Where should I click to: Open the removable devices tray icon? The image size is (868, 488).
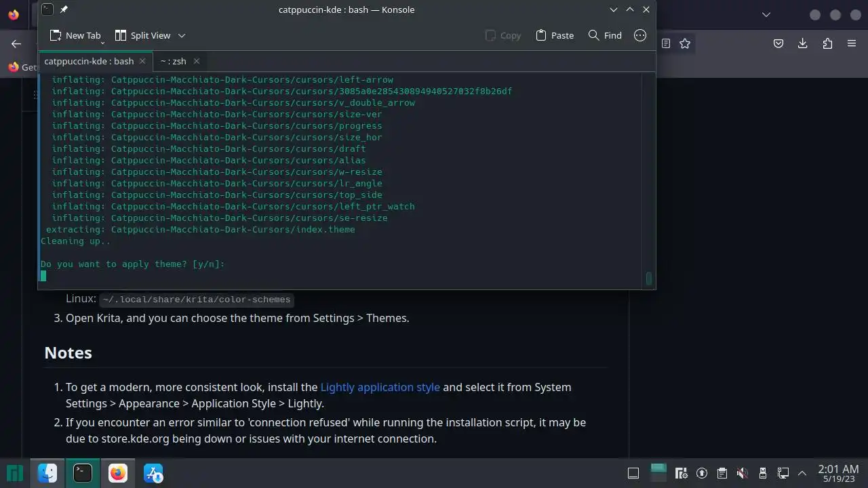coord(763,473)
